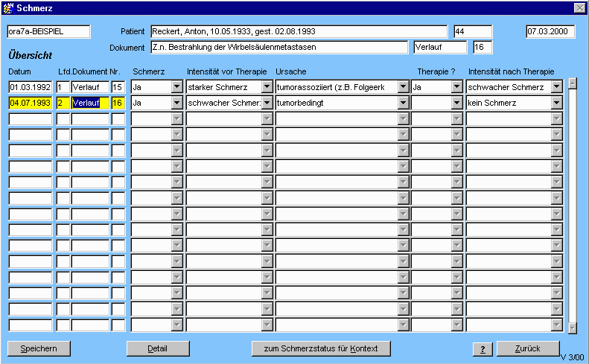This screenshot has width=589, height=364.
Task: Close the Schmerz window
Action: 579,7
